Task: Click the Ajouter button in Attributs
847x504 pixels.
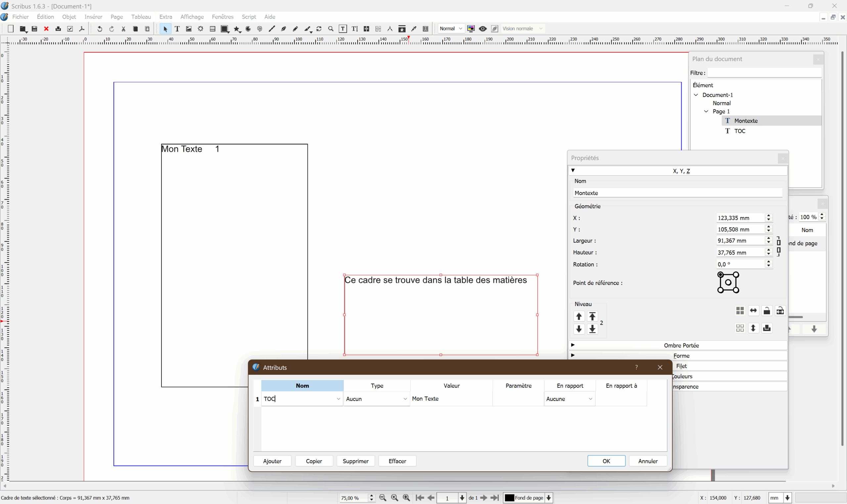Action: pyautogui.click(x=272, y=461)
